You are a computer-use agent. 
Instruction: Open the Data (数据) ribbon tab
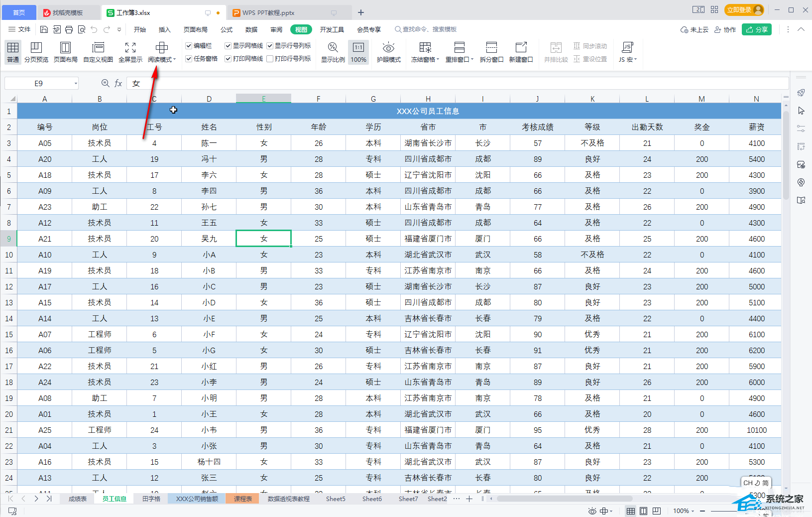[251, 29]
